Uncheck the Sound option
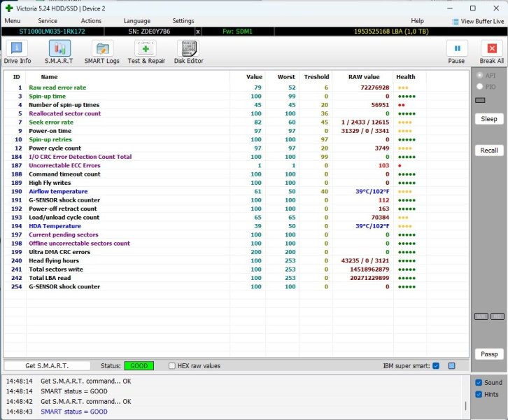The width and height of the screenshot is (508, 420). click(x=479, y=382)
